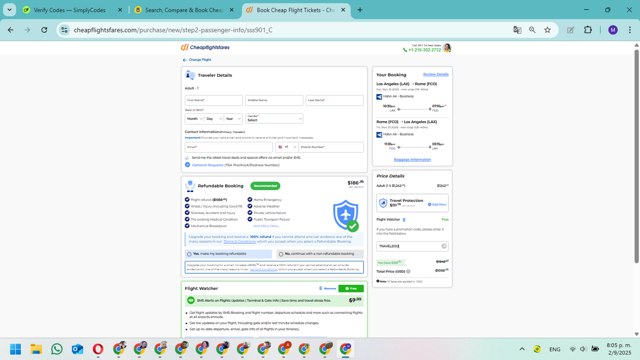Click the Last Name input field
The width and height of the screenshot is (640, 360).
coord(335,100)
